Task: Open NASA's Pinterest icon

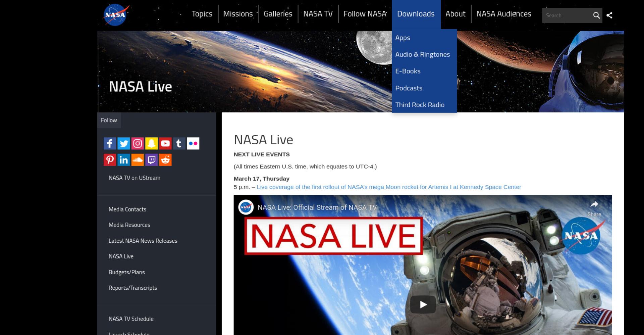Action: [110, 160]
